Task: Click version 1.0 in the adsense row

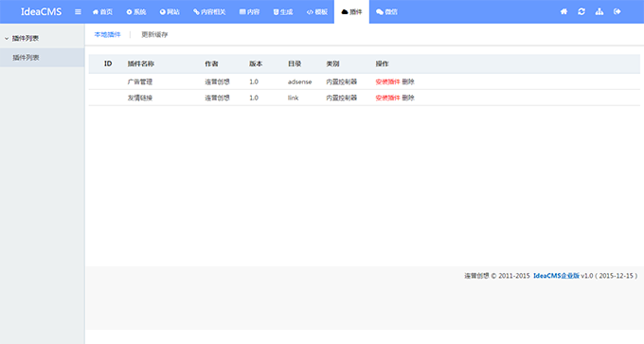Action: pyautogui.click(x=254, y=81)
